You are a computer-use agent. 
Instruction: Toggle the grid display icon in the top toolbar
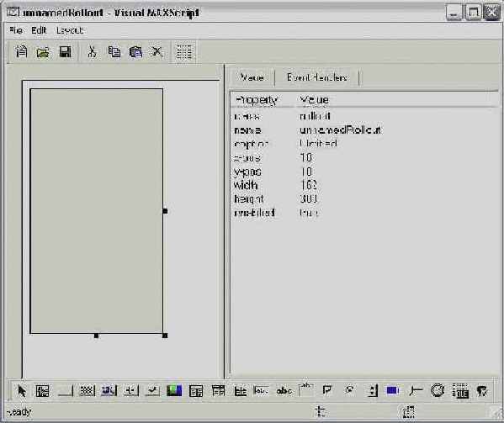tap(184, 52)
